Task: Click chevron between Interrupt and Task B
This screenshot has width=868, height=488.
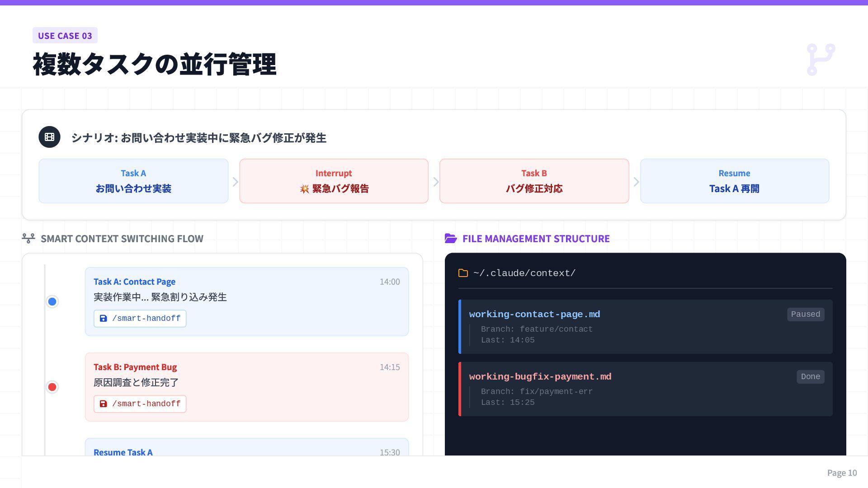Action: pos(436,182)
